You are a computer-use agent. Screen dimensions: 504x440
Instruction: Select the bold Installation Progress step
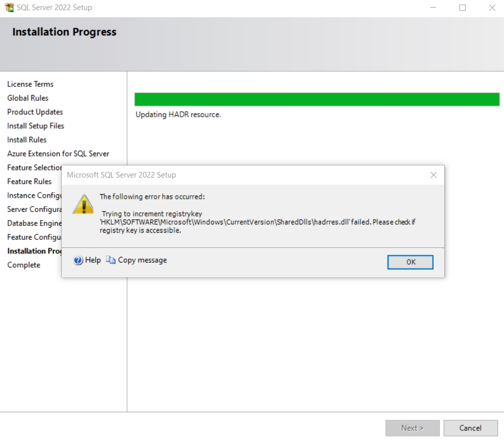(34, 251)
